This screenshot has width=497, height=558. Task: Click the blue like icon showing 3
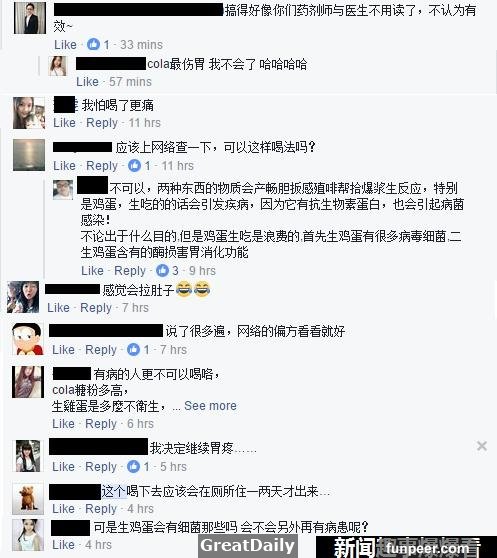162,270
